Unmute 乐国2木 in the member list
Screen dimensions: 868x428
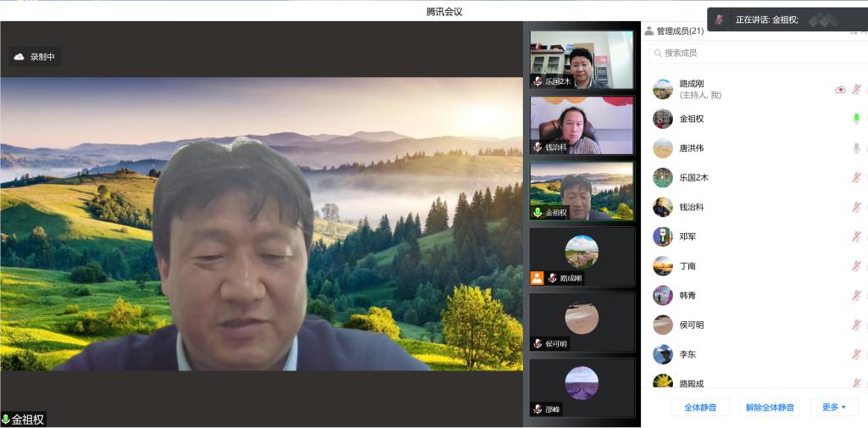(x=856, y=178)
